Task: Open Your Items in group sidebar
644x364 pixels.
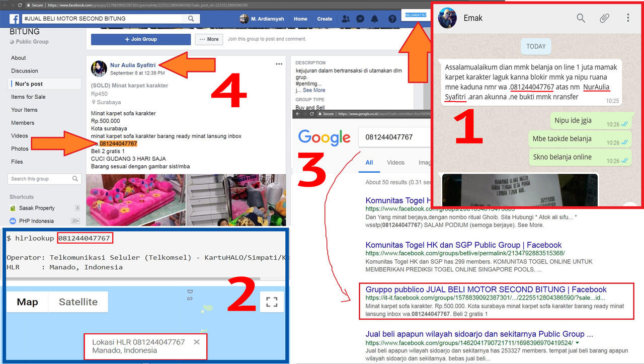Action: pos(24,110)
